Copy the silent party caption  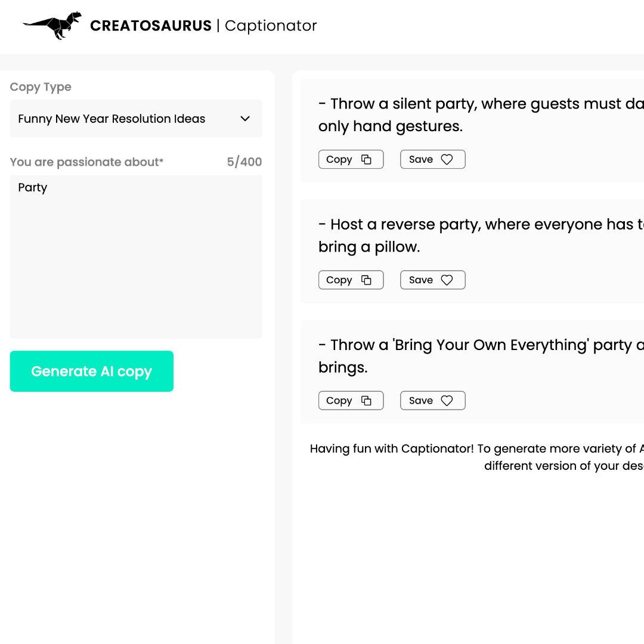[351, 159]
